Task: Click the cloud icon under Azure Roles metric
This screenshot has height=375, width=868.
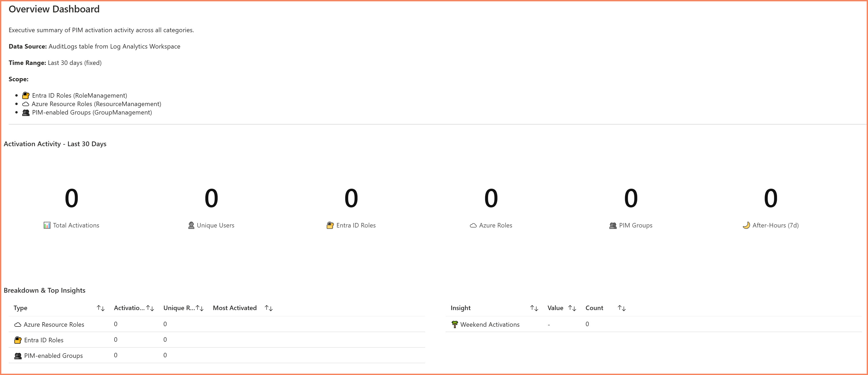Action: [x=472, y=225]
